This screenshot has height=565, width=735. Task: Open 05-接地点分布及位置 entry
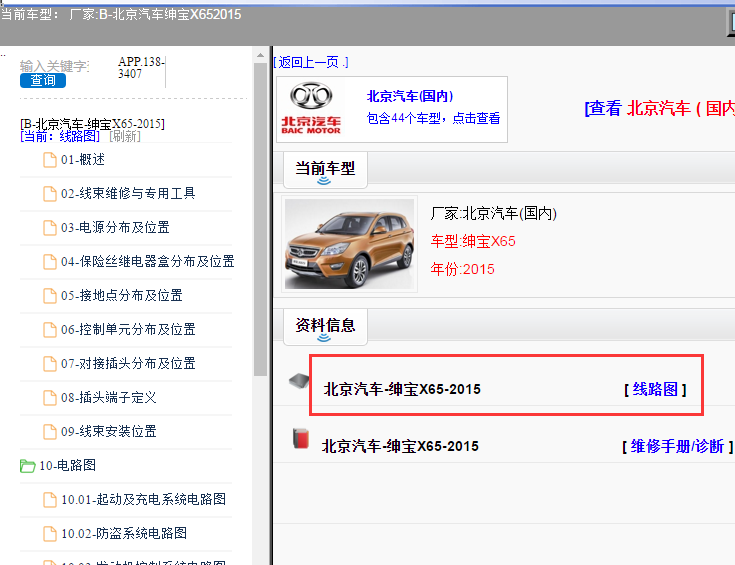click(x=122, y=296)
